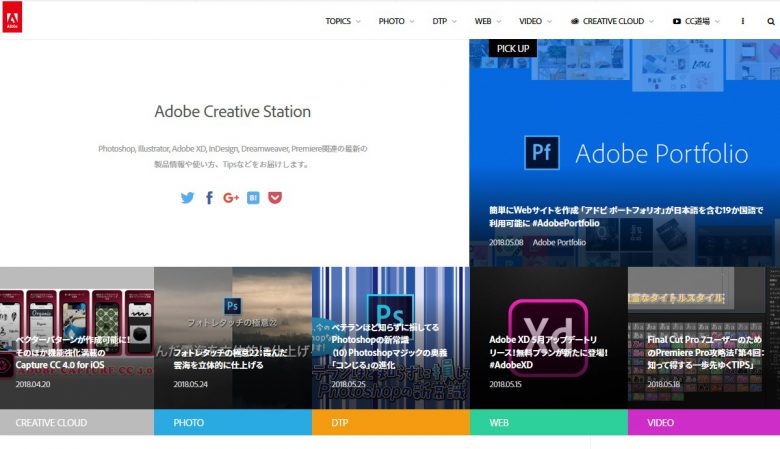Open the CREATIVE CLOUD nav menu

click(x=613, y=21)
